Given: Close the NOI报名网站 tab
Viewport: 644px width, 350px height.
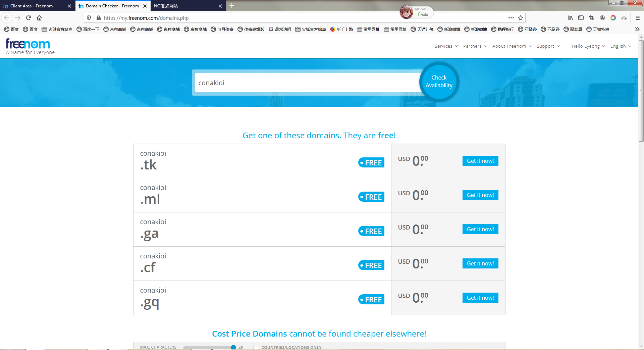Looking at the screenshot, I should (x=220, y=6).
